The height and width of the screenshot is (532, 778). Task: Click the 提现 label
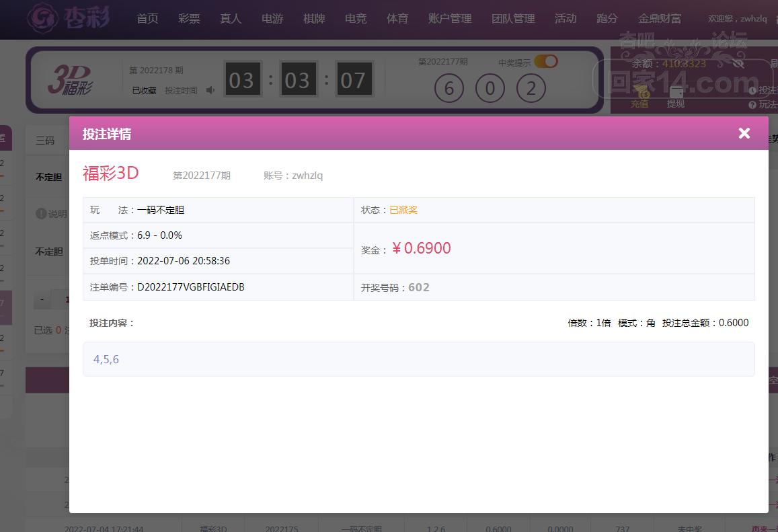pos(675,104)
